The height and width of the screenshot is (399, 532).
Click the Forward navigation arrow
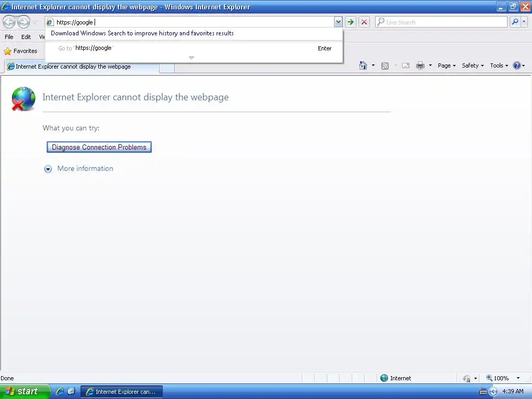click(24, 22)
